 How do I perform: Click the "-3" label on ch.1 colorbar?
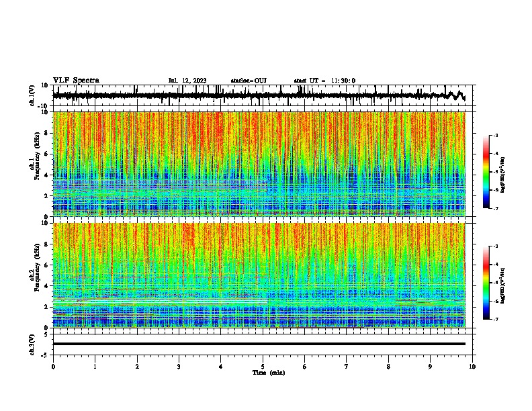[x=496, y=135]
